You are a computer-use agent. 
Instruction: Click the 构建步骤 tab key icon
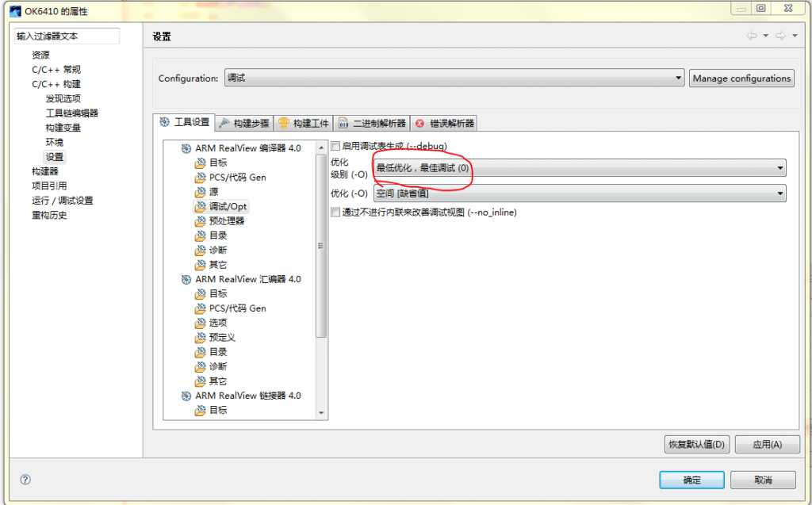(224, 123)
